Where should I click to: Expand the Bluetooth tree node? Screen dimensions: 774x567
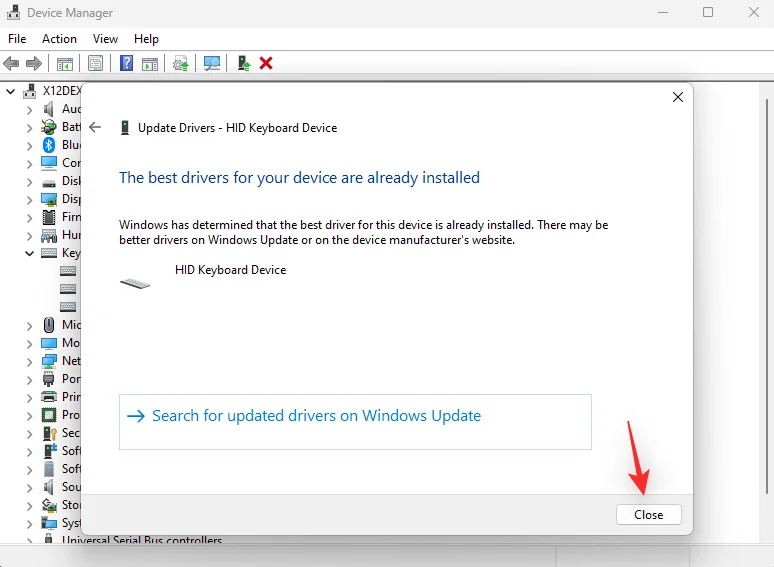tap(29, 146)
